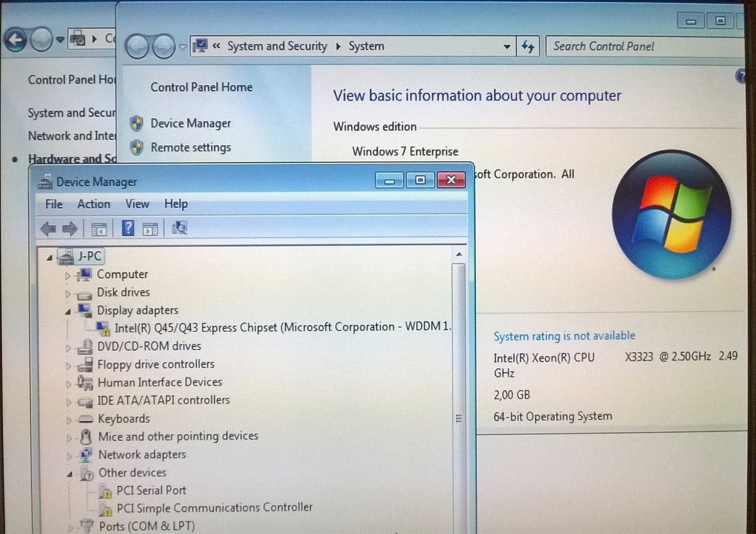Click Control Panel Home in System window
This screenshot has height=534, width=756.
click(x=201, y=87)
